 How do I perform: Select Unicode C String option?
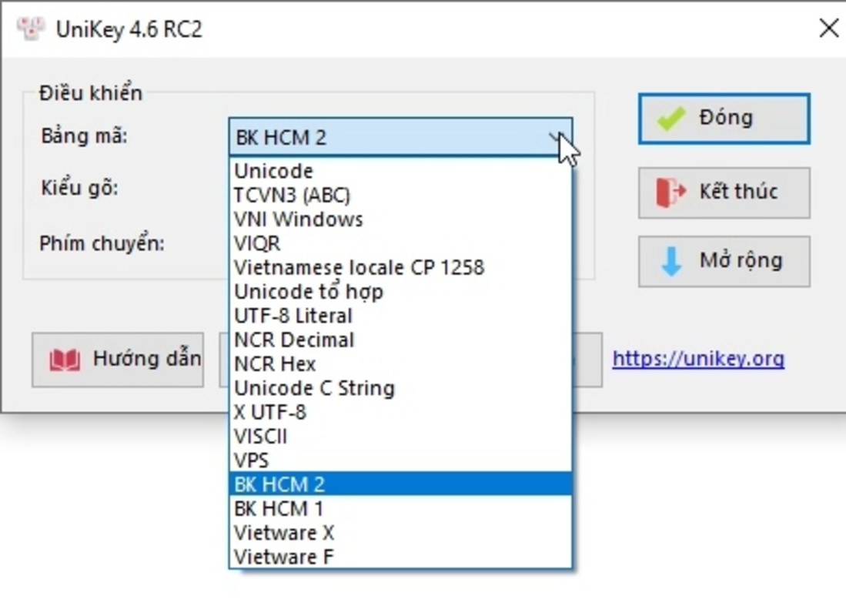(x=400, y=388)
